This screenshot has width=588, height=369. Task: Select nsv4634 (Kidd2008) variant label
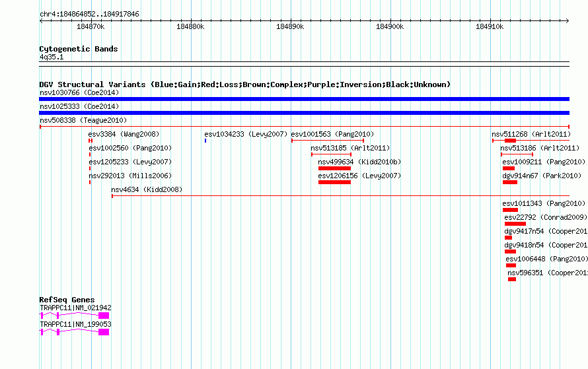147,189
